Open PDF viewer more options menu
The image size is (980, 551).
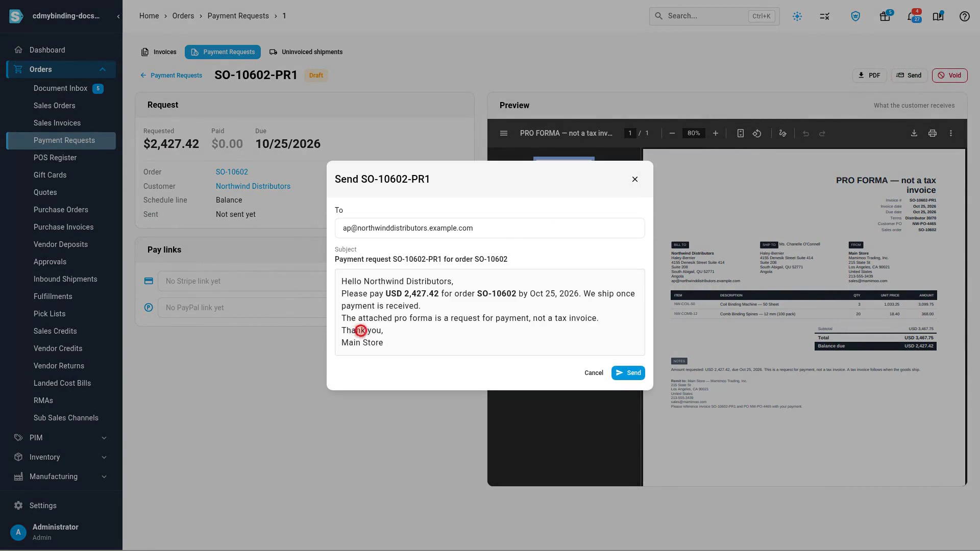951,133
